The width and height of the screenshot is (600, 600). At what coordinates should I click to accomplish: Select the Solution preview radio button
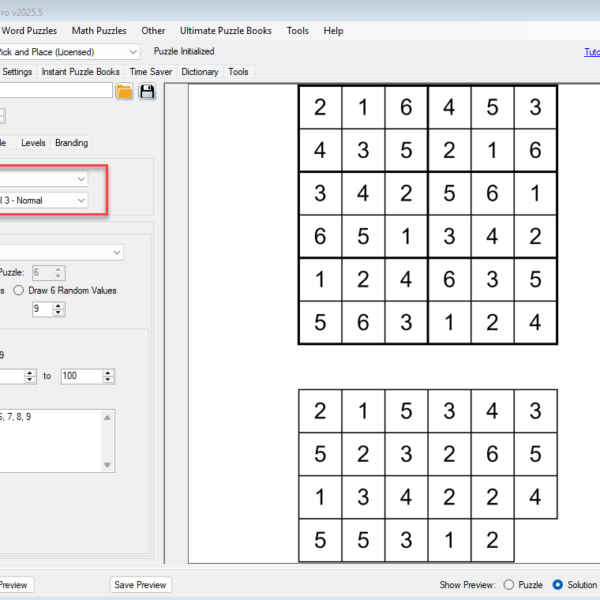(x=558, y=585)
